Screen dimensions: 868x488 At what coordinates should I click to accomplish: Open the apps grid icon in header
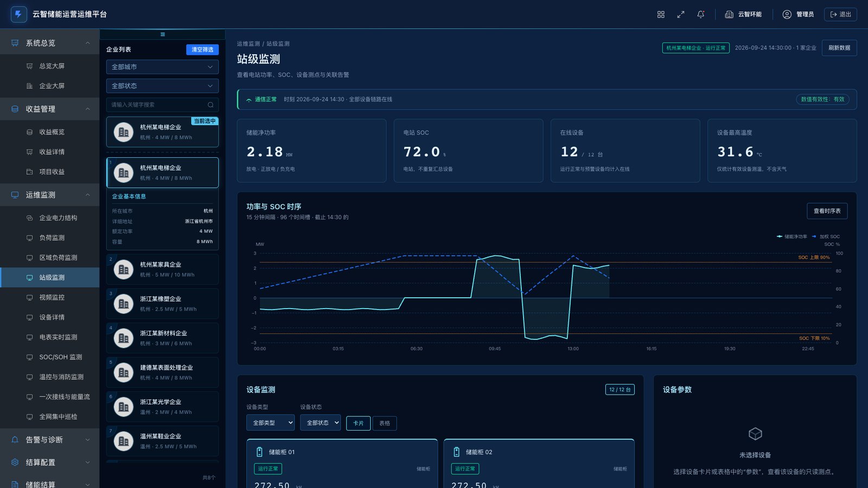tap(661, 15)
